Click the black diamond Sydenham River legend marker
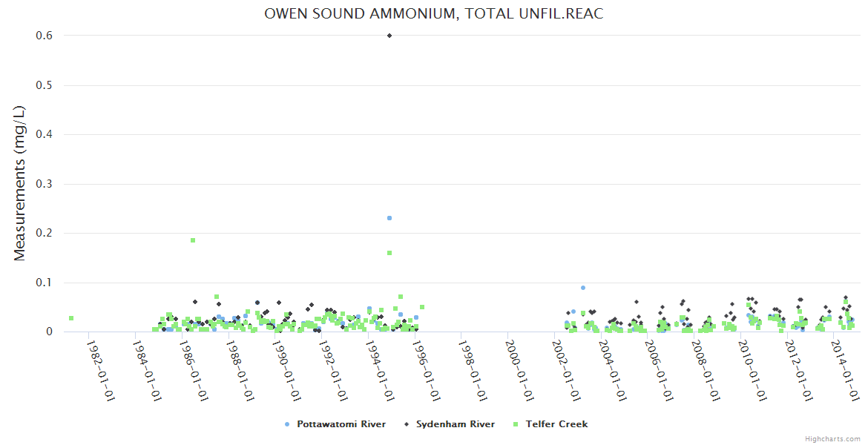Viewport: 868px width, 445px height. coord(406,424)
